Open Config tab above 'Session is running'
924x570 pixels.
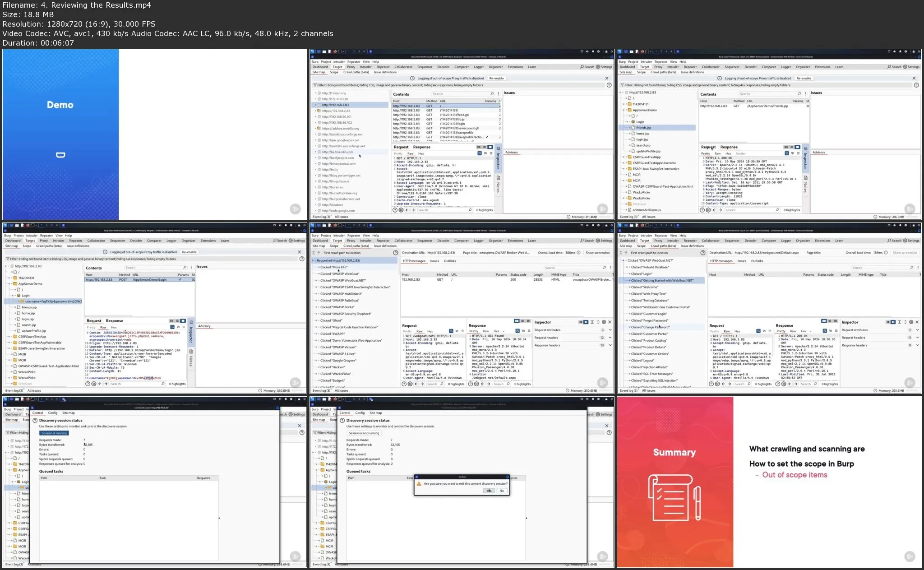(53, 413)
